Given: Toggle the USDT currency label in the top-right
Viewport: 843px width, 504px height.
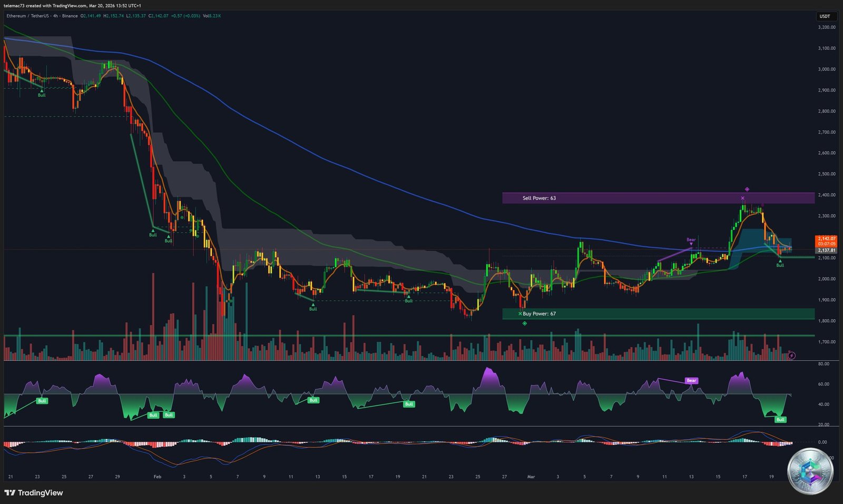Looking at the screenshot, I should (x=825, y=16).
